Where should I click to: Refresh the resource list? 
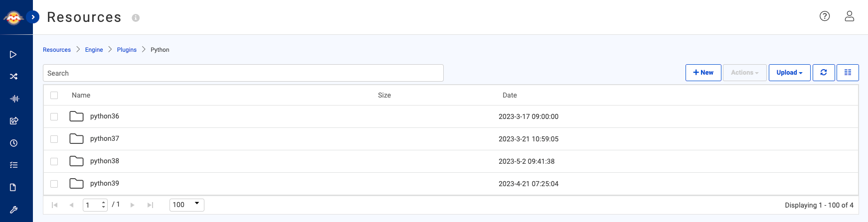click(824, 73)
